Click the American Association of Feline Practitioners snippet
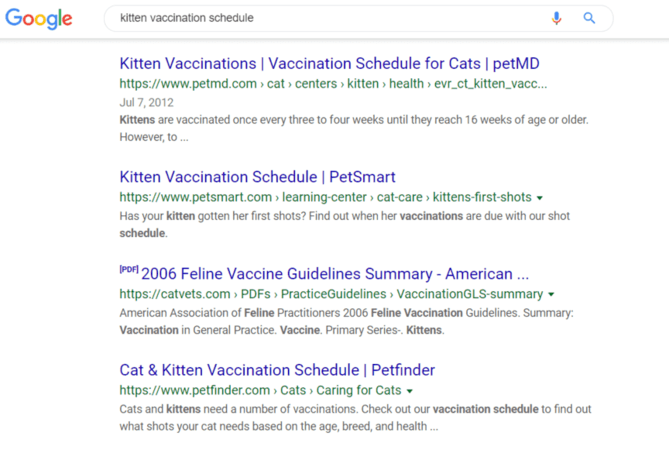 click(x=345, y=321)
